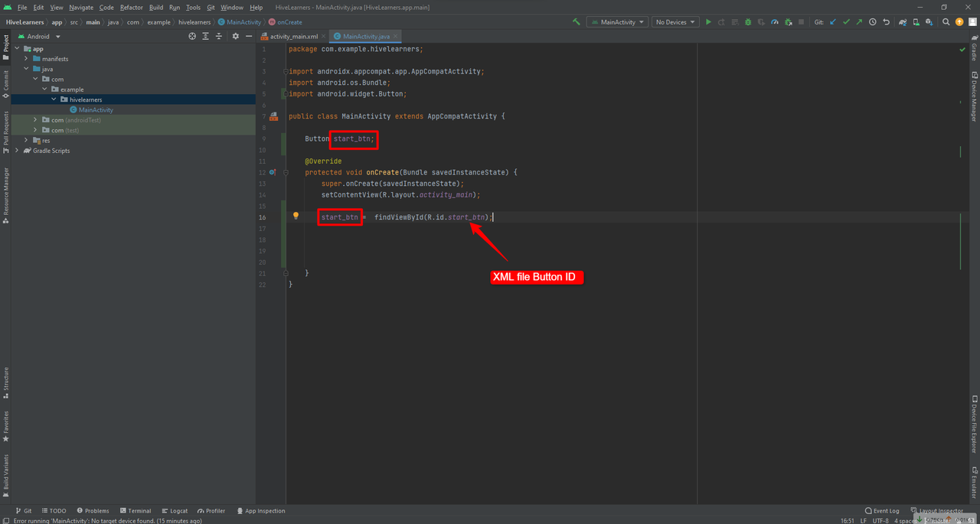Toggle the Pull Requests tool window
Screen dimensions: 980x524
5,132
